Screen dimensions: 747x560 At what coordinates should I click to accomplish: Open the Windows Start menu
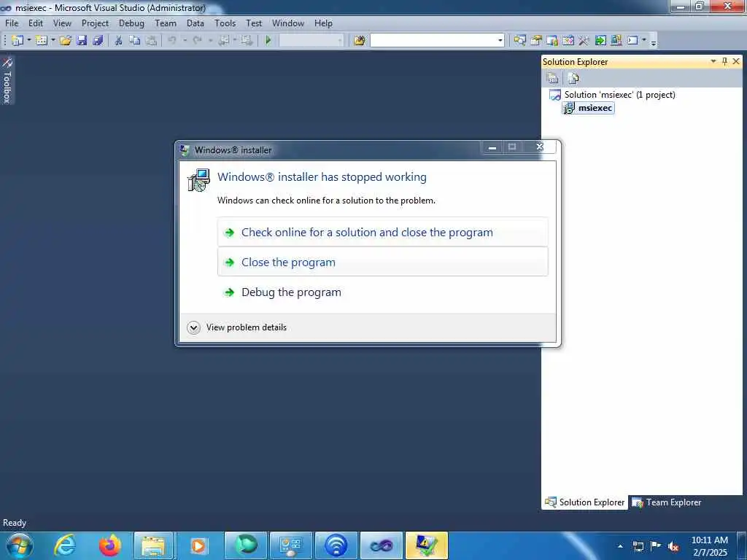tap(20, 545)
